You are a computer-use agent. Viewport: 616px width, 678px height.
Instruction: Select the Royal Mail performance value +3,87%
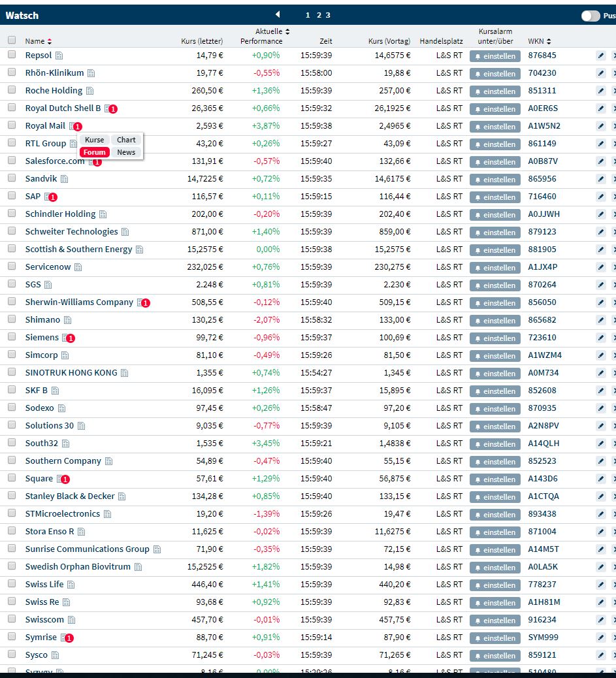266,126
